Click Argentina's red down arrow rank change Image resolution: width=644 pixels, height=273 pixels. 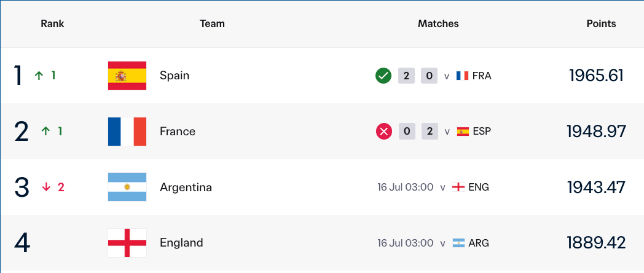point(47,188)
